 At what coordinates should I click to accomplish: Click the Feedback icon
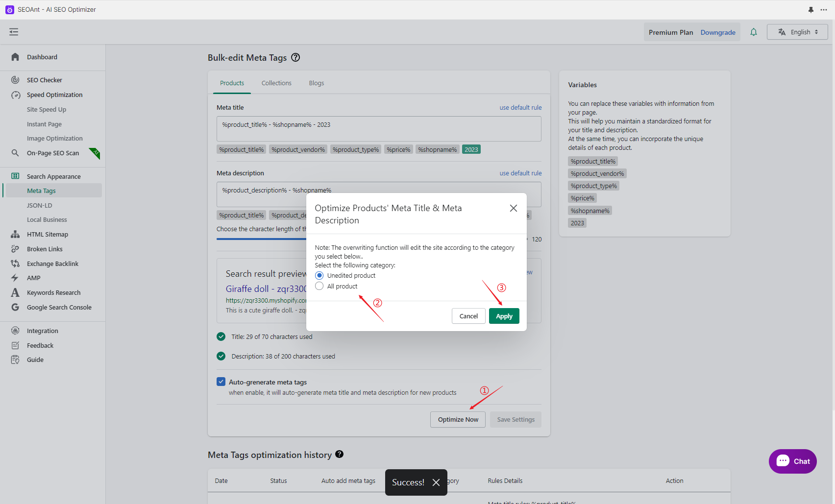coord(15,345)
